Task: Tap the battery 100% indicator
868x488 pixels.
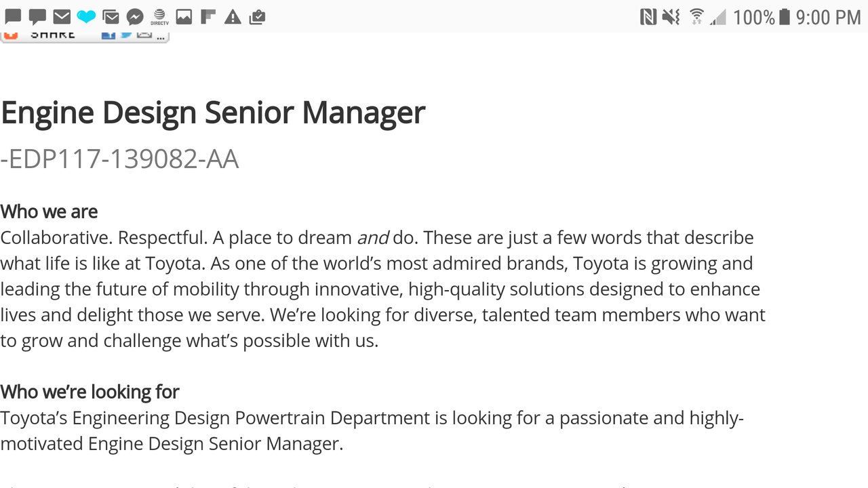Action: click(762, 17)
